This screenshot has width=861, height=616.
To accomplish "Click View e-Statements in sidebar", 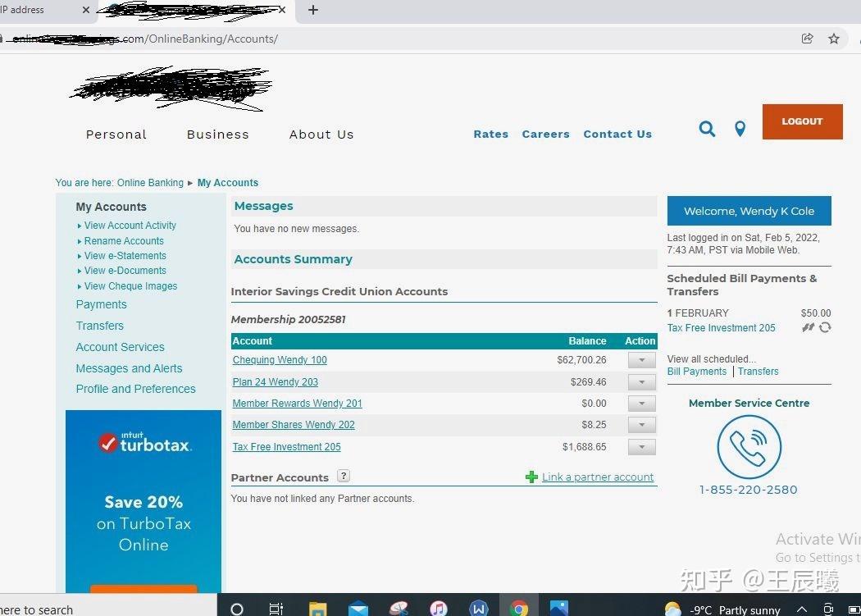I will (125, 256).
